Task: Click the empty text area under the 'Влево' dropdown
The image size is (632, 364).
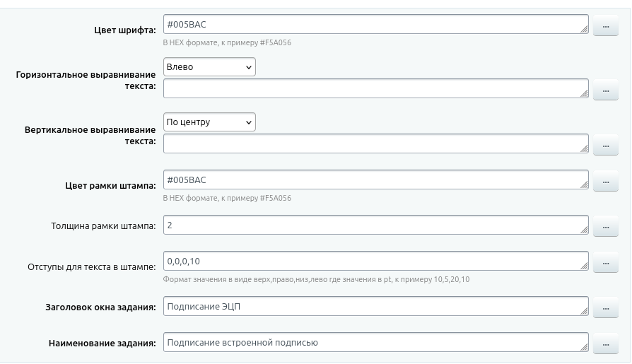Action: click(x=375, y=88)
